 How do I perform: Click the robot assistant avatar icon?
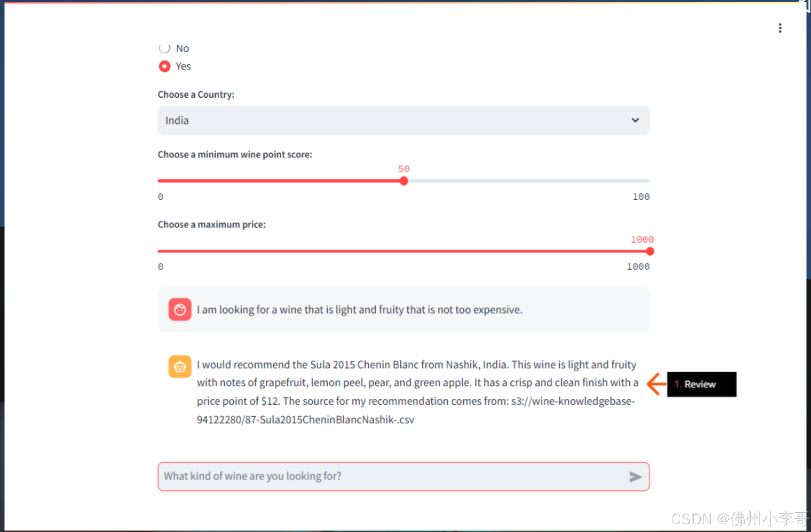pyautogui.click(x=180, y=367)
